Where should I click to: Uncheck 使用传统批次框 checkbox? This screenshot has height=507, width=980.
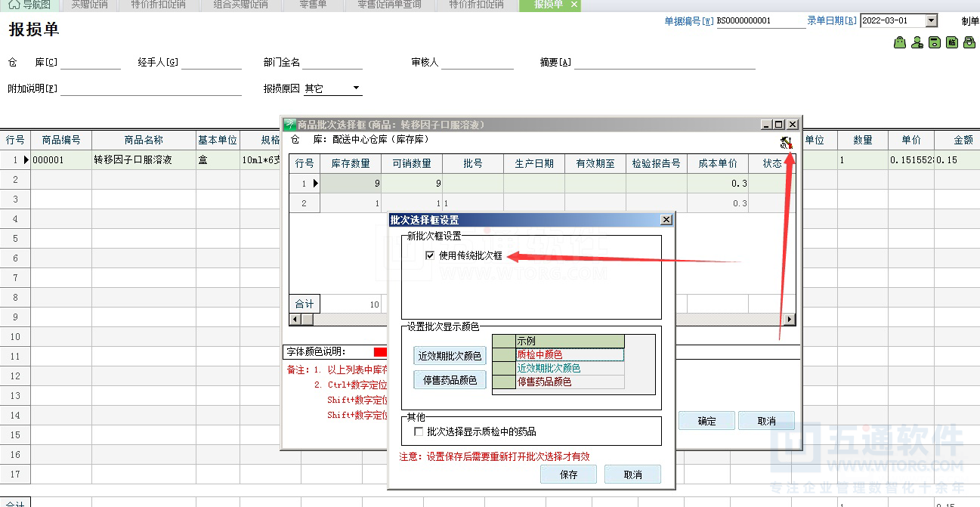coord(430,255)
